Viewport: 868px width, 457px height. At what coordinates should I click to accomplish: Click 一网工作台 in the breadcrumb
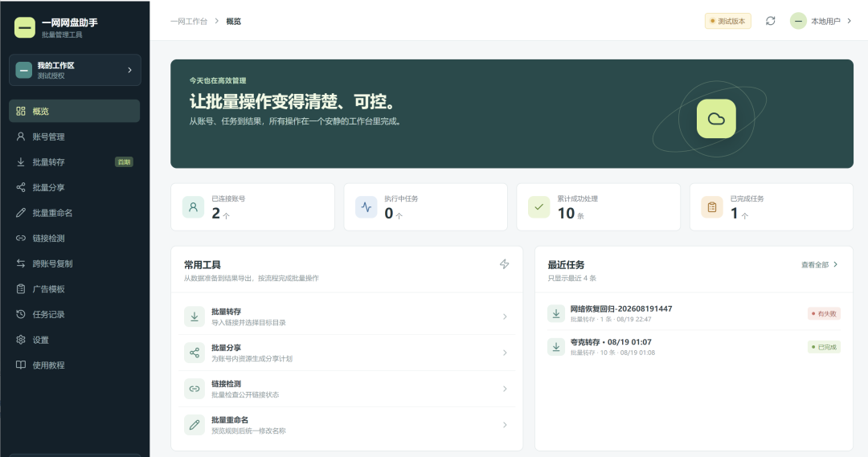coord(189,22)
